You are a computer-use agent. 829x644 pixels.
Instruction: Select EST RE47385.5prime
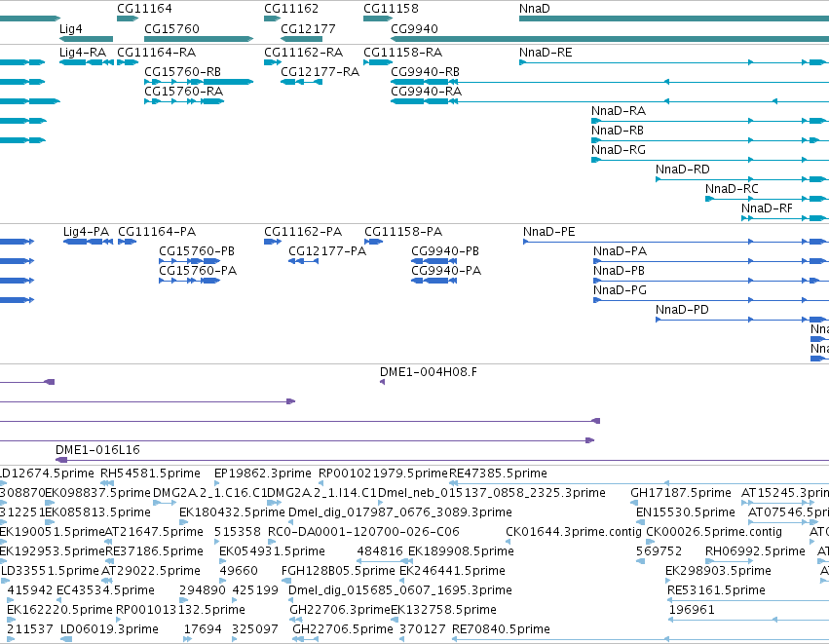pos(498,474)
